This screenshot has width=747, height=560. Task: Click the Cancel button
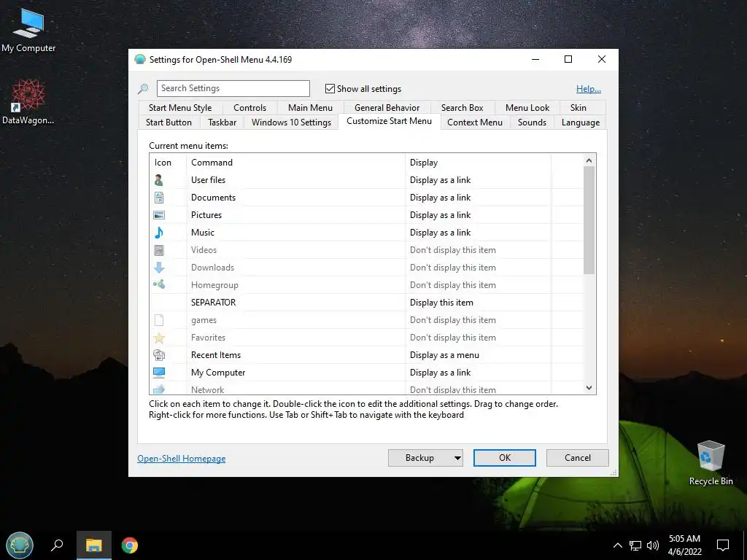(x=578, y=458)
